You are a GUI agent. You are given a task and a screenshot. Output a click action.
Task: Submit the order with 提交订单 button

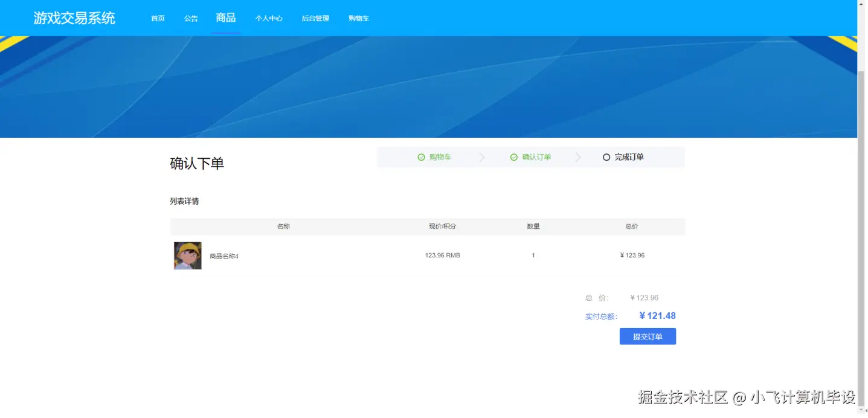[x=648, y=336]
